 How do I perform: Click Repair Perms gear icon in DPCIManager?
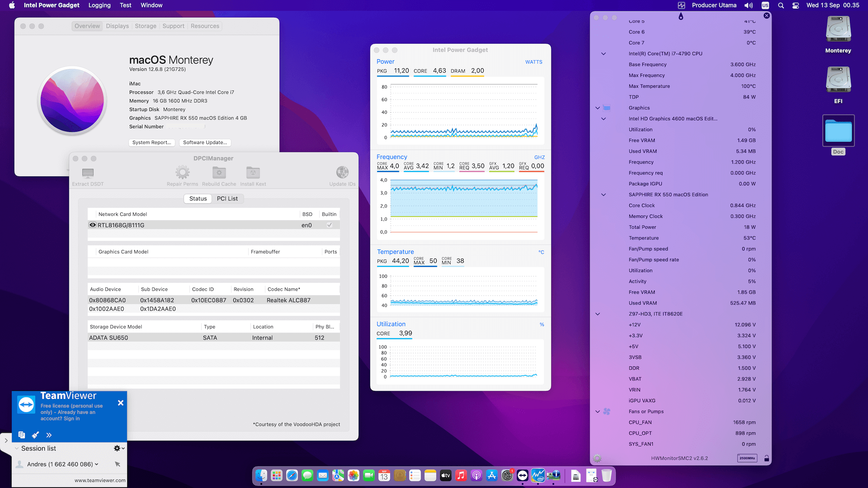tap(183, 172)
